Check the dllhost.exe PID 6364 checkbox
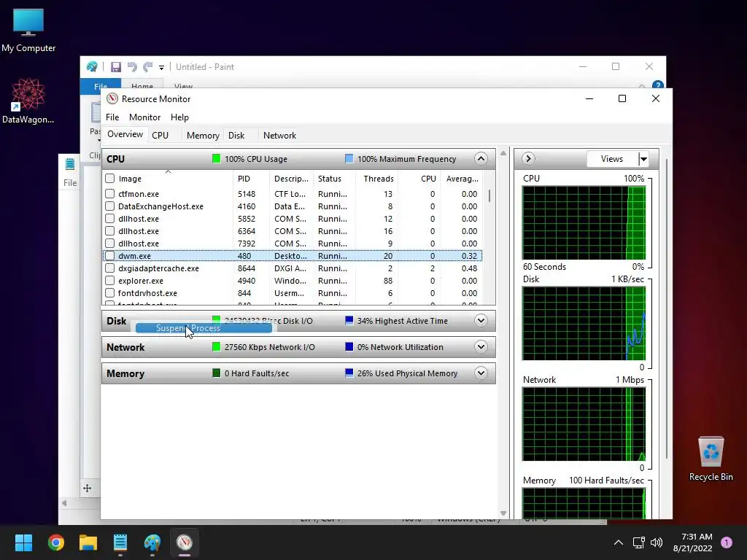The width and height of the screenshot is (747, 560). click(110, 231)
